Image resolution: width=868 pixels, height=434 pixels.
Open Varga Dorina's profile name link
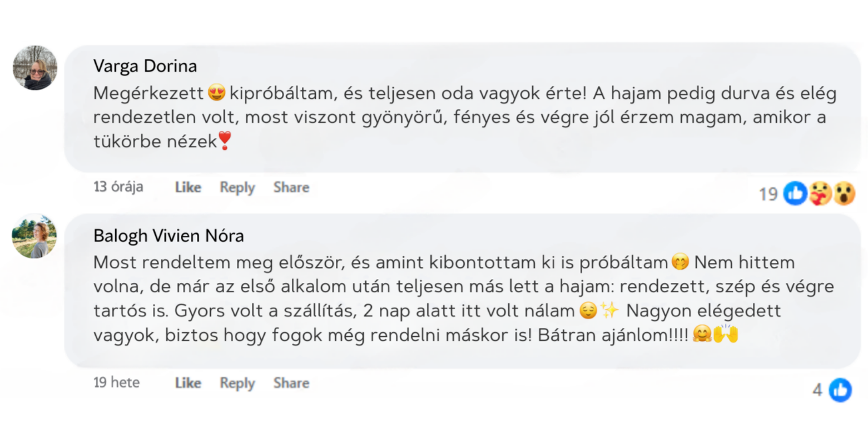[145, 66]
